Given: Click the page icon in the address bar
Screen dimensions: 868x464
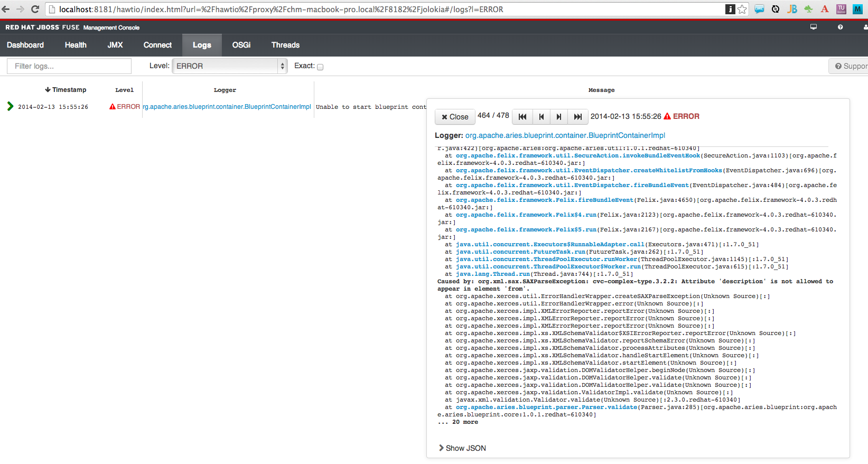Looking at the screenshot, I should point(52,9).
